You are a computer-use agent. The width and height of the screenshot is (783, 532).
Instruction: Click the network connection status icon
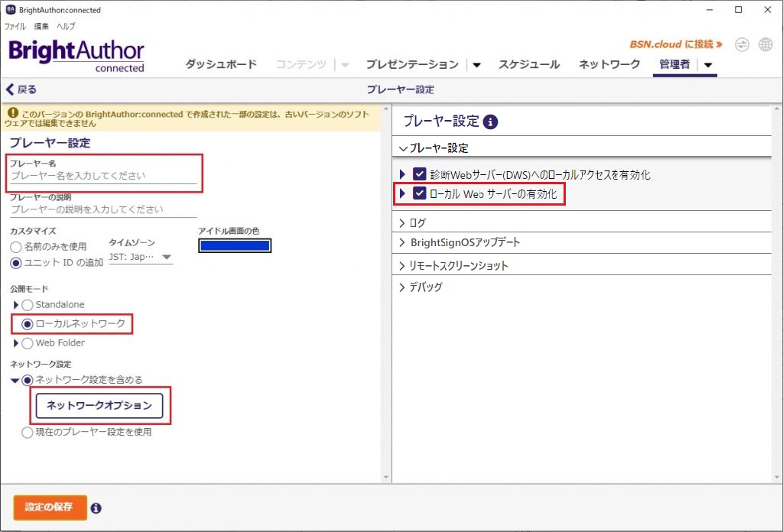[742, 44]
